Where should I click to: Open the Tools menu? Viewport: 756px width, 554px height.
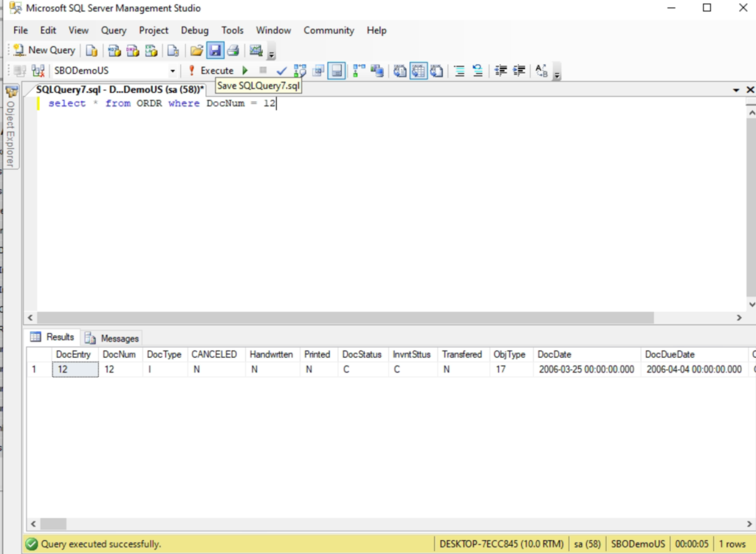click(x=233, y=30)
